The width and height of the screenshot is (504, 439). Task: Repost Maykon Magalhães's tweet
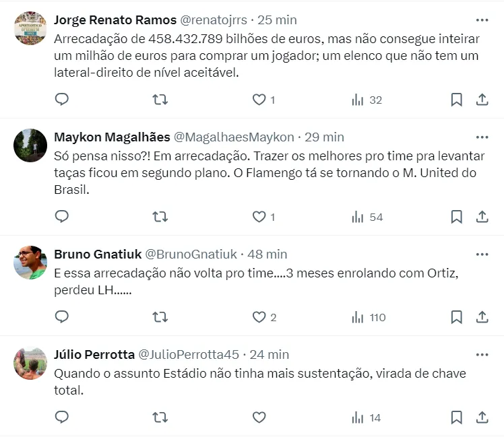pos(160,217)
